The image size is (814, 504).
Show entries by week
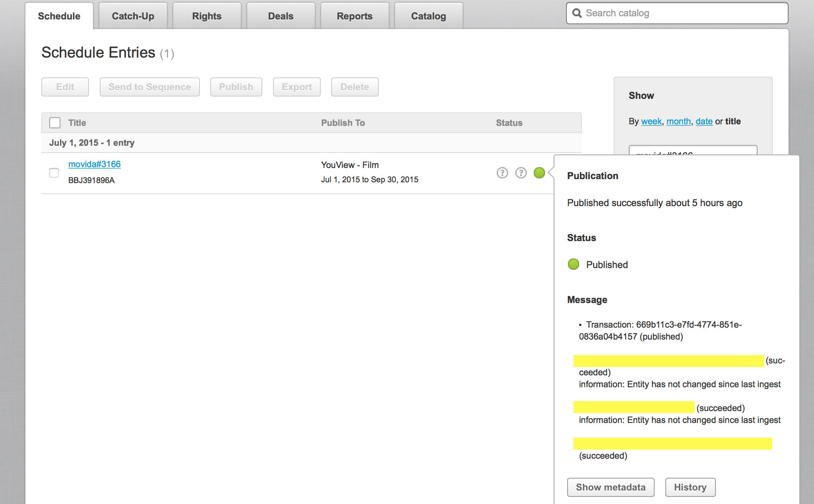tap(651, 121)
